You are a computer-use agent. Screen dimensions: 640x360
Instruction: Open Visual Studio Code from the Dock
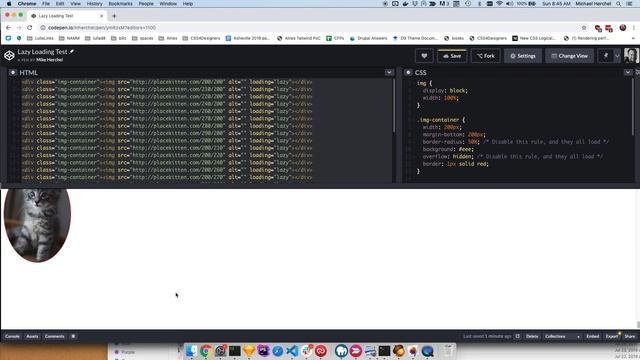click(292, 351)
